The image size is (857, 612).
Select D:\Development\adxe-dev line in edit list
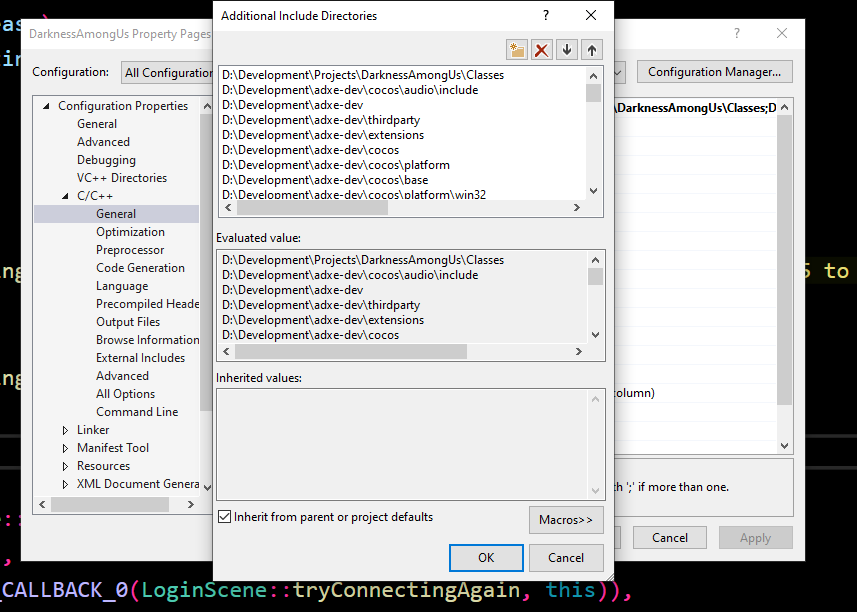click(292, 105)
